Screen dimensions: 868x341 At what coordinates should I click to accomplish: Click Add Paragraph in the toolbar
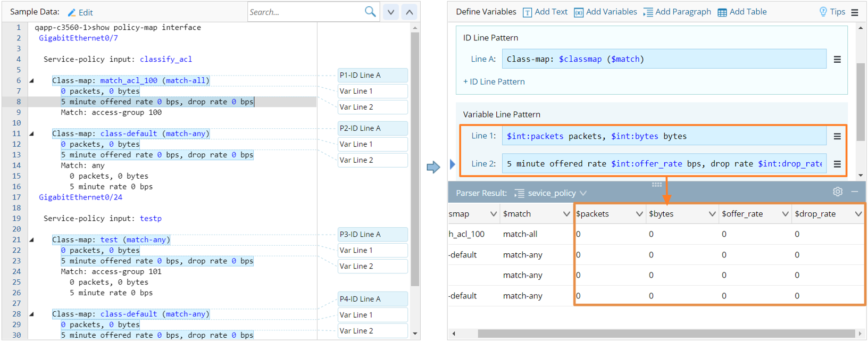pyautogui.click(x=677, y=12)
